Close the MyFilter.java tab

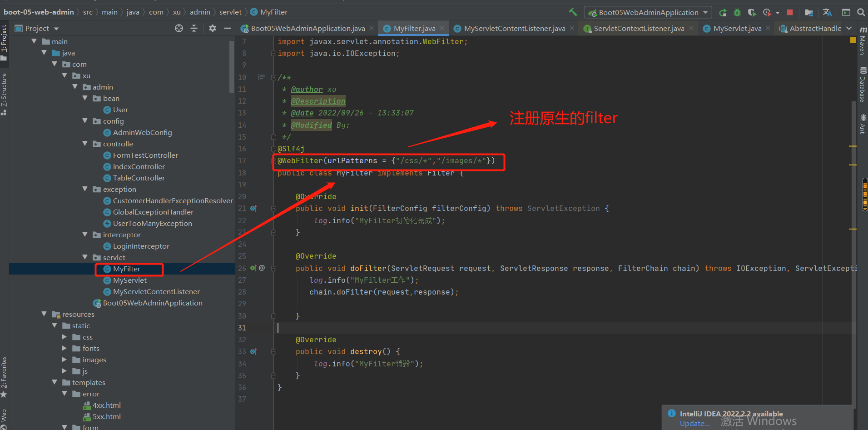click(x=442, y=28)
